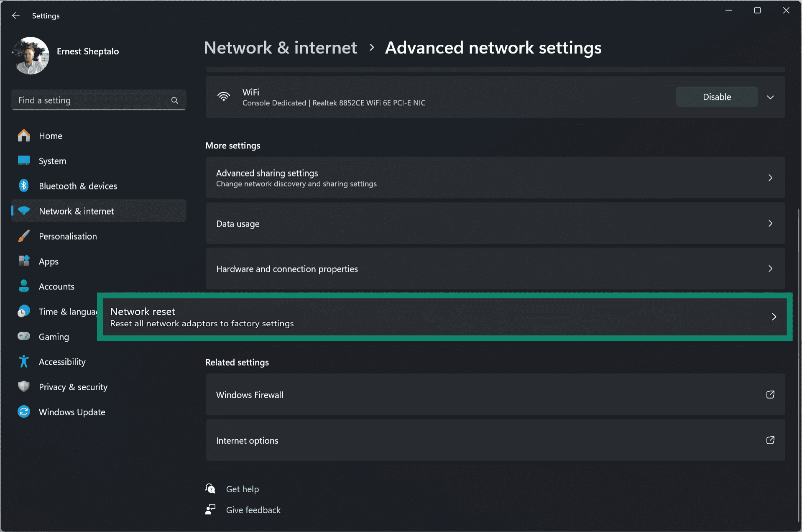Click the Bluetooth & devices icon
Screen dimensions: 802x532
[x=24, y=186]
